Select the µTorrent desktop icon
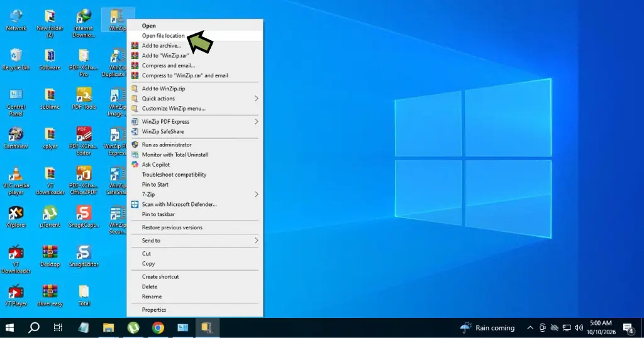The image size is (644, 338). (x=50, y=217)
